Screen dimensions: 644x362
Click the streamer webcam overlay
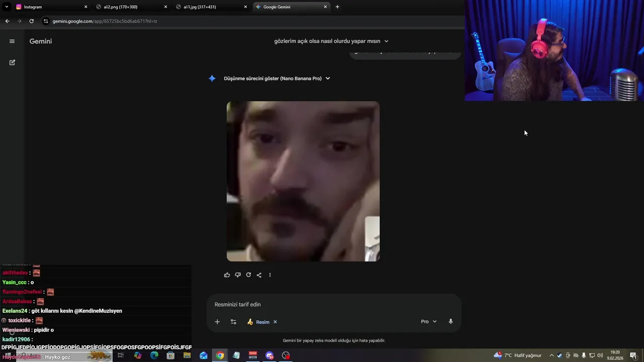point(554,50)
